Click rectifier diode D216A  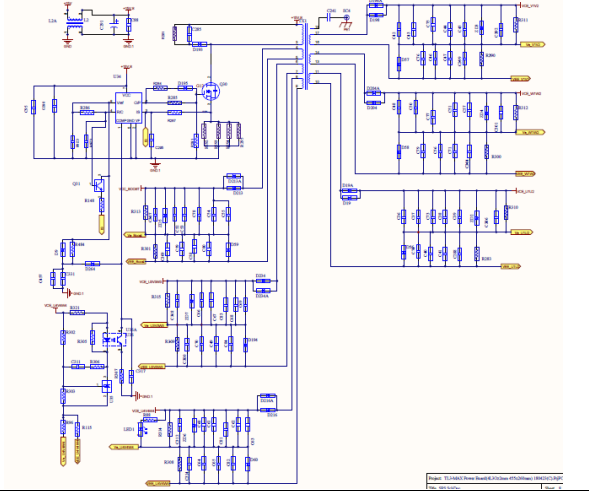point(268,396)
